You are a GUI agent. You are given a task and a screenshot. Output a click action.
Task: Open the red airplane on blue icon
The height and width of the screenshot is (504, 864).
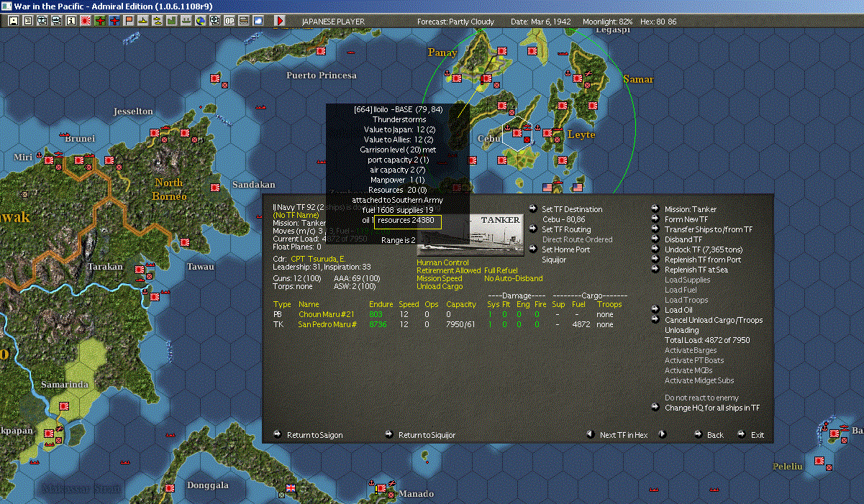coord(114,21)
